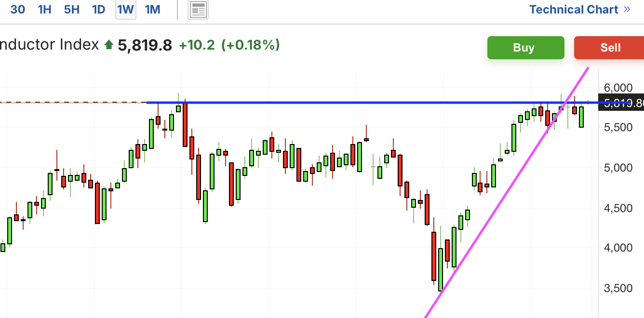Viewport: 644px width, 318px height.
Task: Select the active 1W timeframe
Action: pyautogui.click(x=125, y=10)
